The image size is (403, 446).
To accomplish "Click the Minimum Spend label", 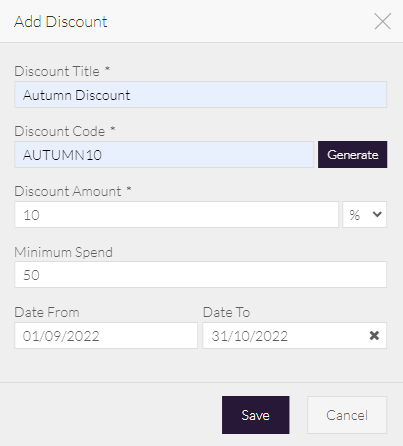I will coord(63,252).
